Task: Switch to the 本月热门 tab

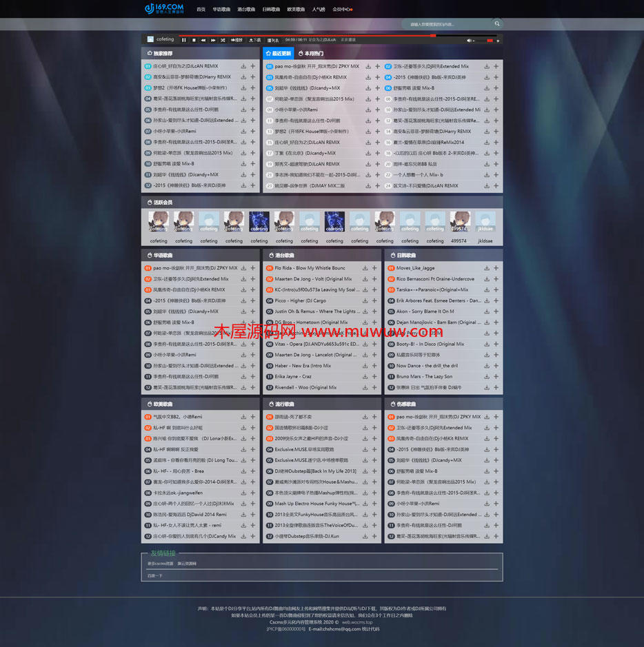Action: pyautogui.click(x=311, y=53)
